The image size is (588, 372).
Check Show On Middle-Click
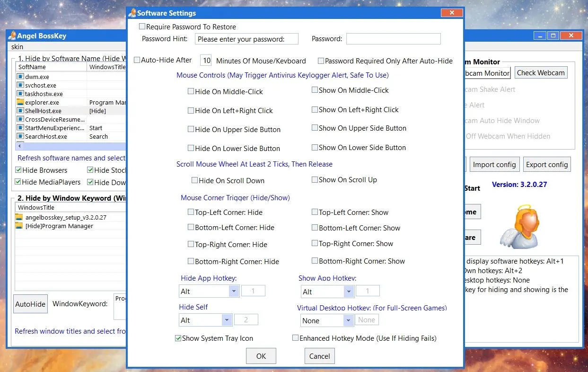(x=315, y=90)
